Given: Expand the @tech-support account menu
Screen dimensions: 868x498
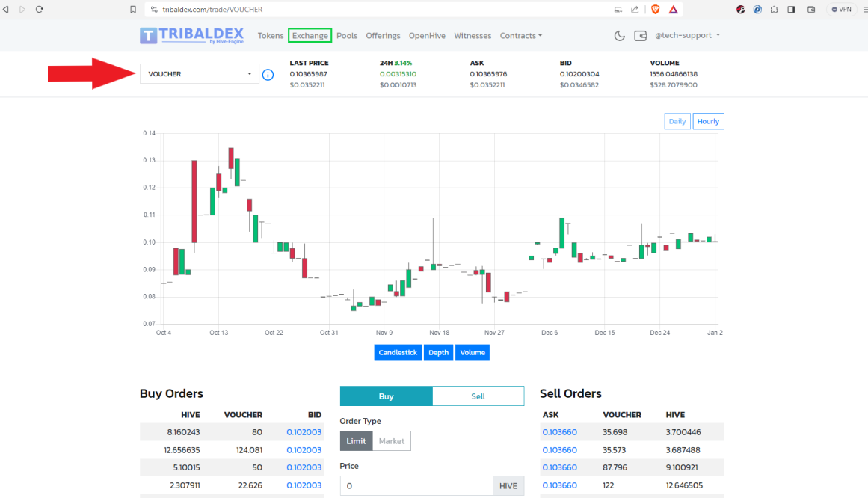Looking at the screenshot, I should click(688, 35).
